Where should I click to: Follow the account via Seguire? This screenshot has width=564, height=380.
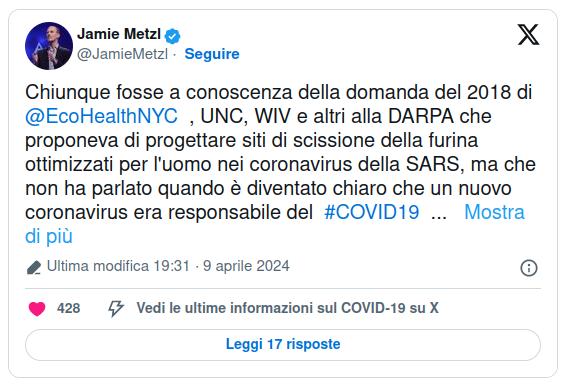[x=212, y=54]
